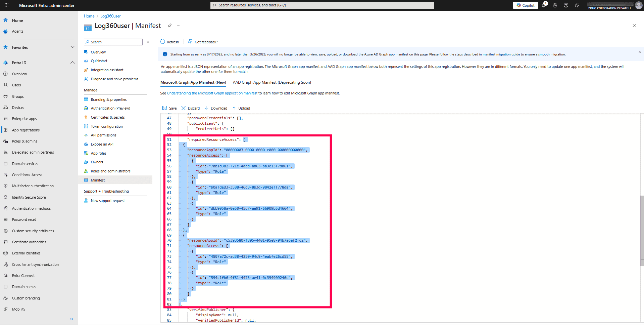Collapse the Favorites section
Viewport: 644px width, 325px height.
click(x=72, y=47)
